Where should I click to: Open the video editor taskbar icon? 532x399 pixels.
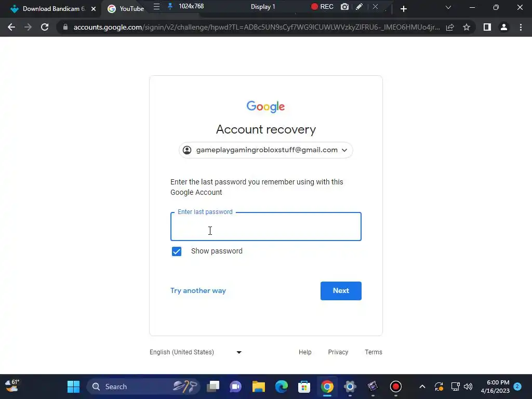pyautogui.click(x=373, y=387)
